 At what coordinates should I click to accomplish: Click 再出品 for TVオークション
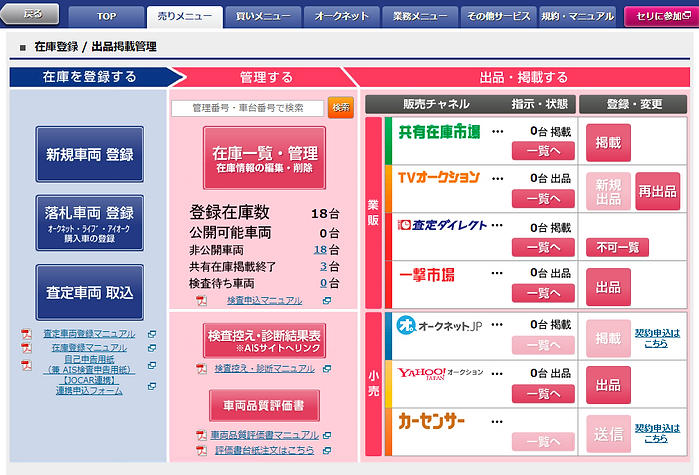pyautogui.click(x=658, y=191)
